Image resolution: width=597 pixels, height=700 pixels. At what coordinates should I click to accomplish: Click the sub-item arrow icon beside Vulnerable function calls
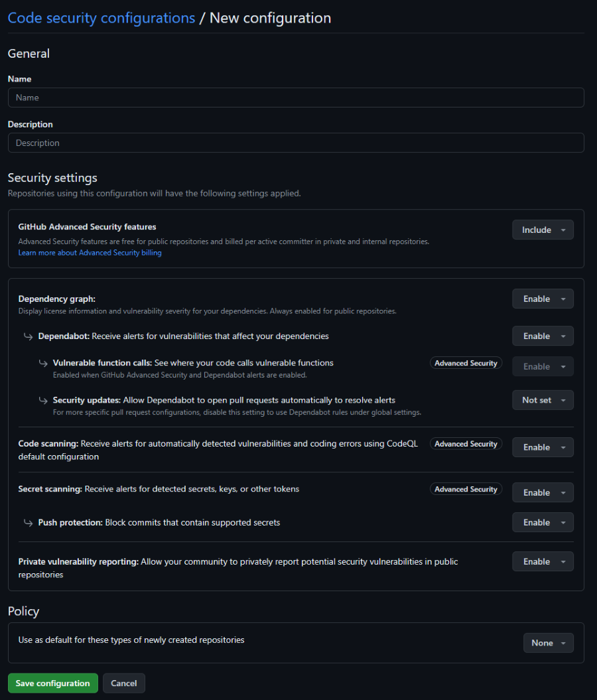pyautogui.click(x=43, y=364)
